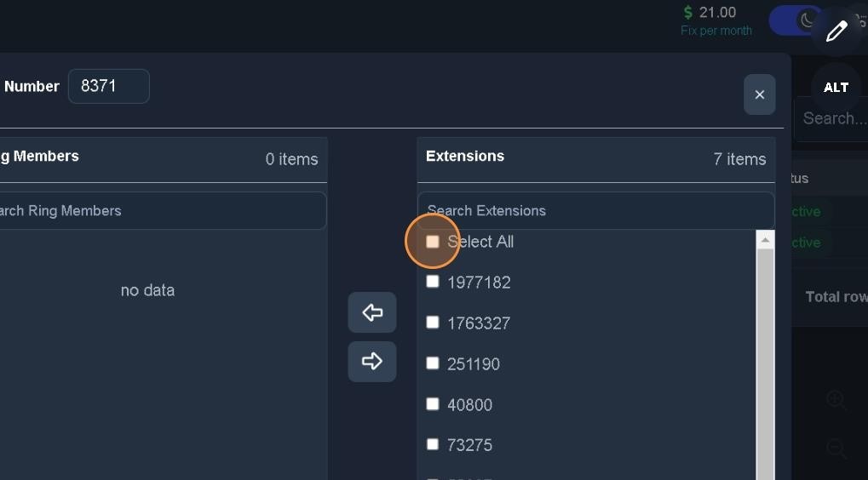The image size is (868, 480).
Task: Click the left arrow transfer button
Action: click(372, 312)
